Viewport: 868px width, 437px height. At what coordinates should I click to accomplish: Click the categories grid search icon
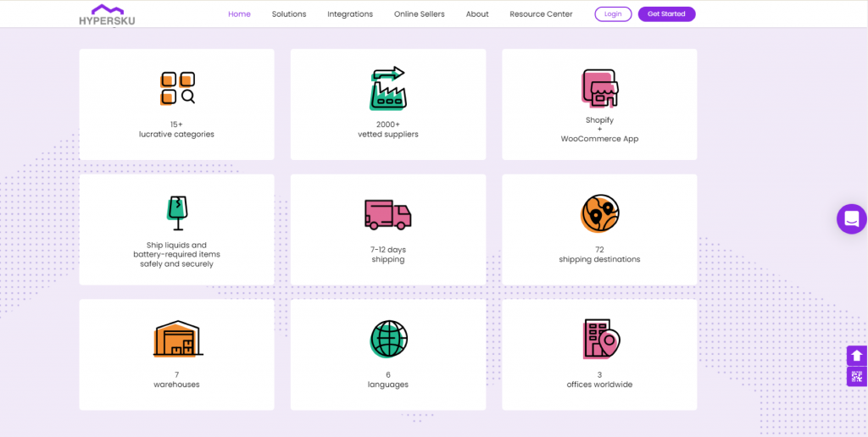click(177, 88)
